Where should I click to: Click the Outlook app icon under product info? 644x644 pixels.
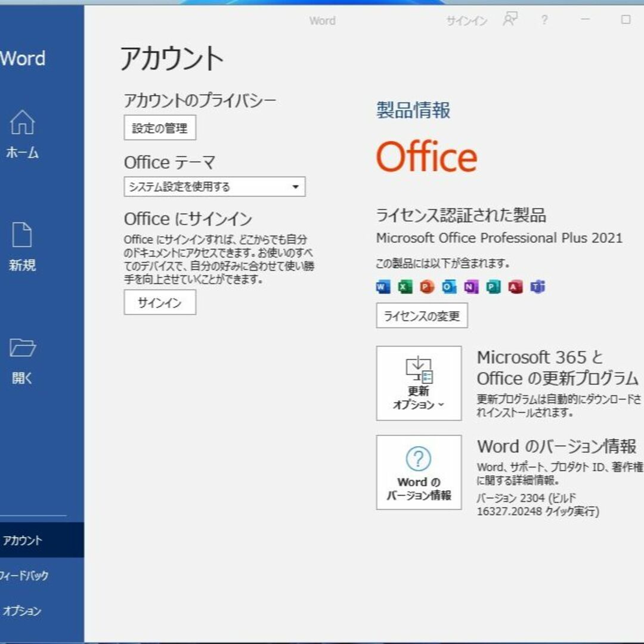450,287
